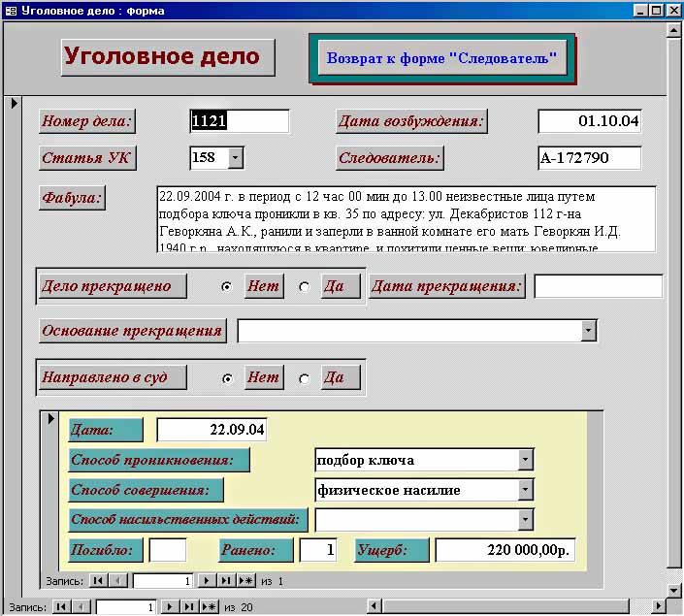Go to first record in subform navigator
This screenshot has height=616, width=684.
pos(98,581)
